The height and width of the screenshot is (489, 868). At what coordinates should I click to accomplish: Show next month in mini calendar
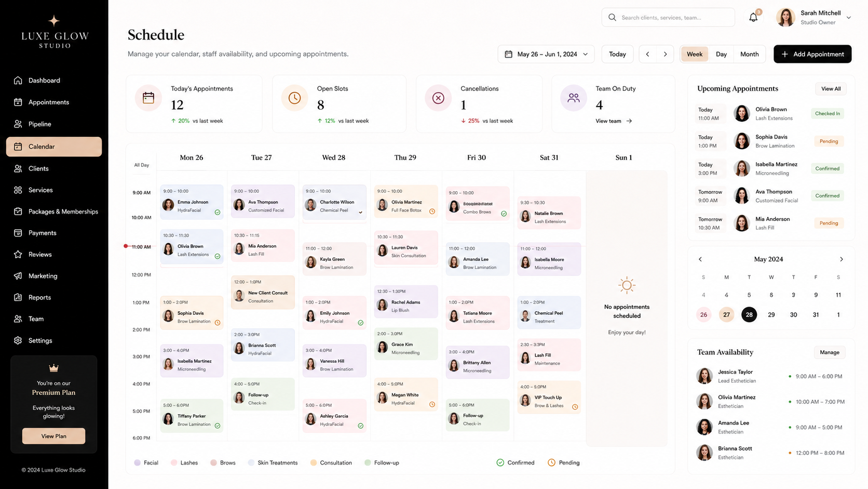pyautogui.click(x=842, y=259)
